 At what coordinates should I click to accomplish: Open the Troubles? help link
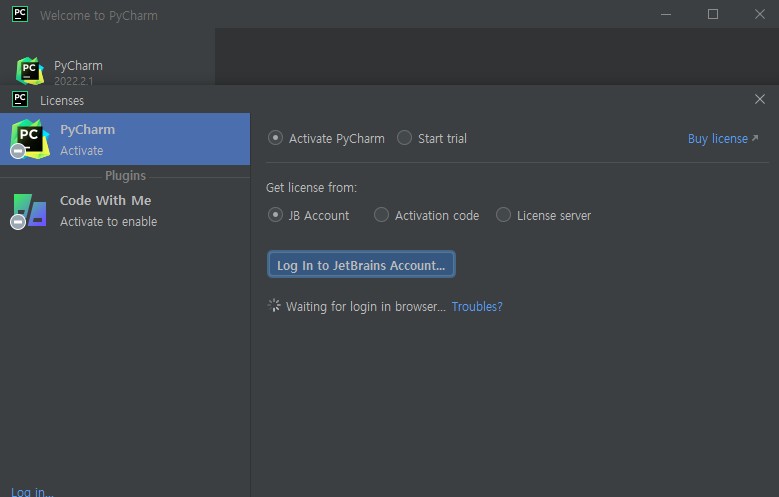(x=476, y=307)
